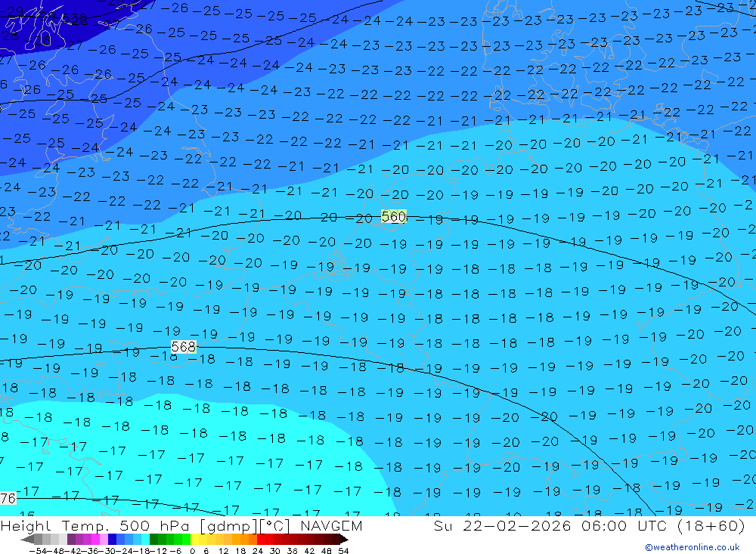Click the bright red legend swatch at 24

[261, 540]
